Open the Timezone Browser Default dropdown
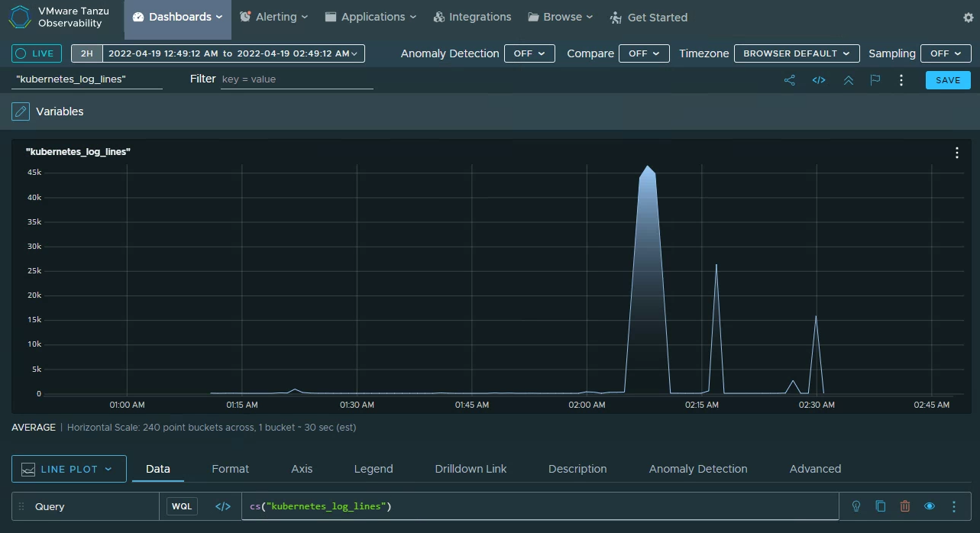The image size is (980, 533). (x=797, y=53)
